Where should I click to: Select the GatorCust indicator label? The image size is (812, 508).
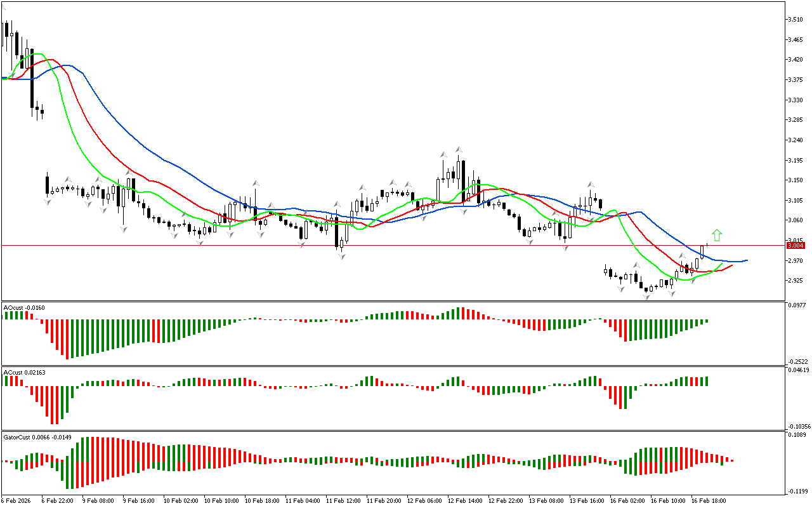pos(37,437)
